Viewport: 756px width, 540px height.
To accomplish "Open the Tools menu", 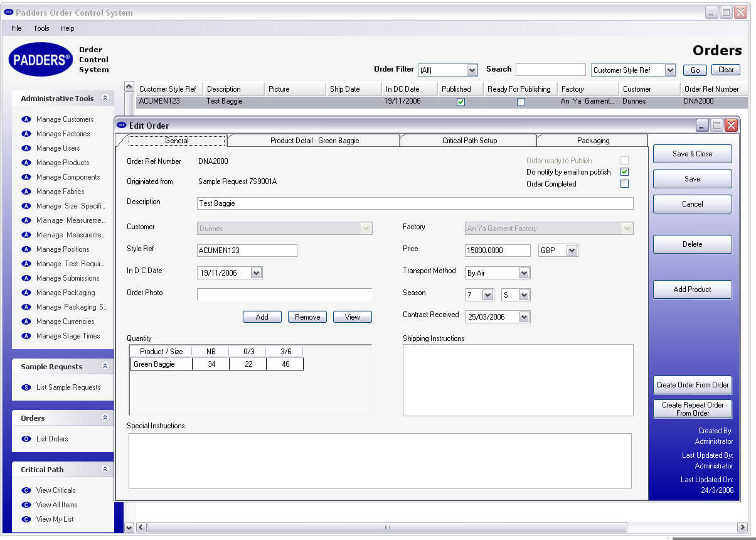I will point(41,28).
